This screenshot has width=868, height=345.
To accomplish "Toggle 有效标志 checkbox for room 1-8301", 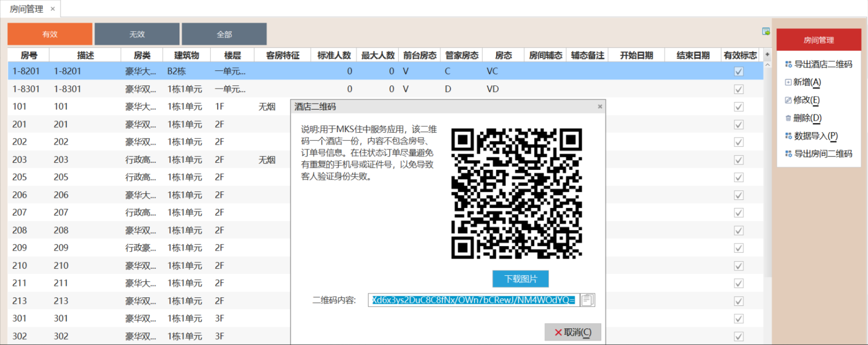I will pyautogui.click(x=738, y=89).
